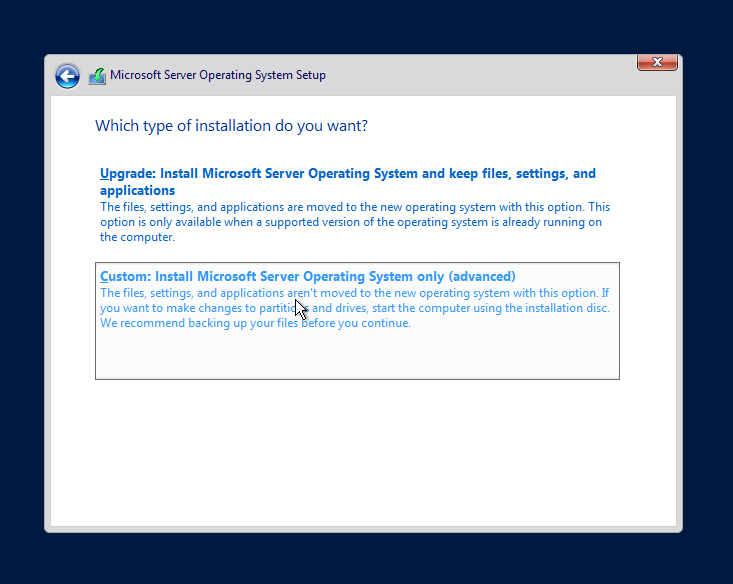Screen dimensions: 733x584
Task: Click the 'We recommend backing up your files' sentence
Action: [255, 324]
